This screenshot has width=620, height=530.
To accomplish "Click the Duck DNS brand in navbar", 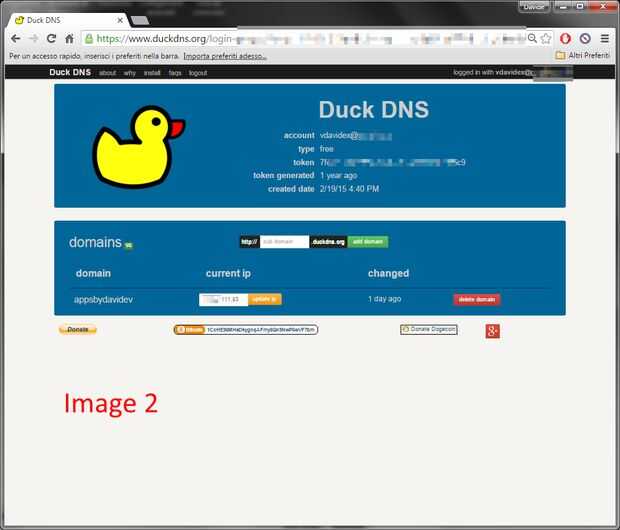I will click(x=70, y=72).
